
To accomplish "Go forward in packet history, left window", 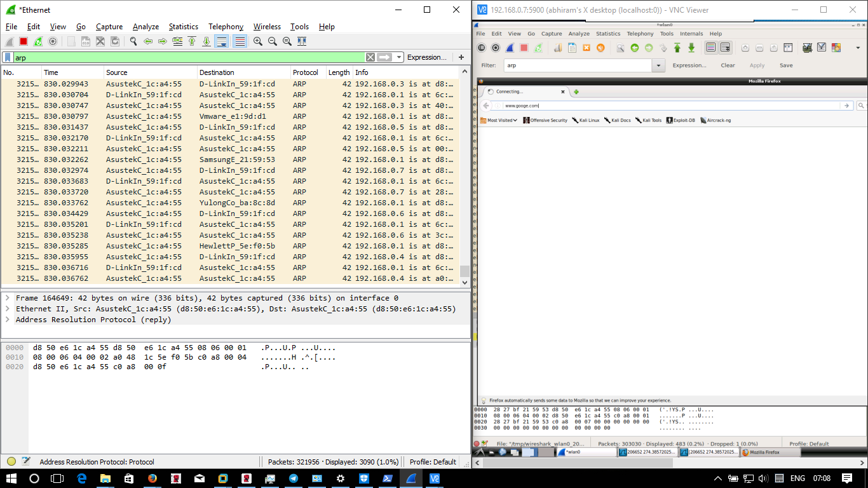I will [x=163, y=41].
